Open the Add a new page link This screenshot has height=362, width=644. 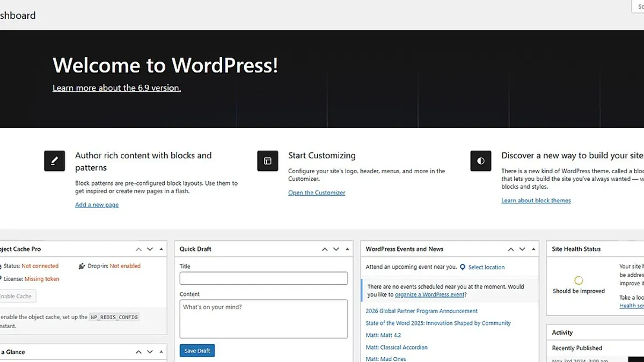point(97,205)
